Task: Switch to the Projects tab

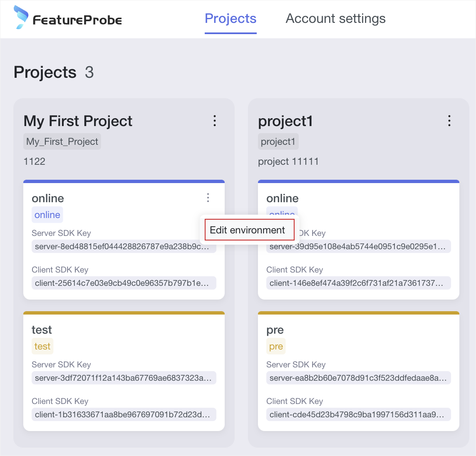Action: (231, 19)
